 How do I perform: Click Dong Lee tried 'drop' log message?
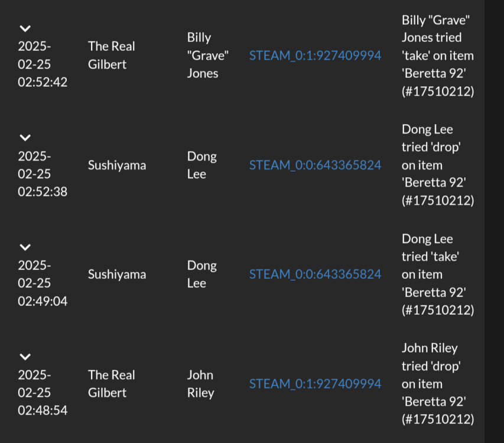438,165
